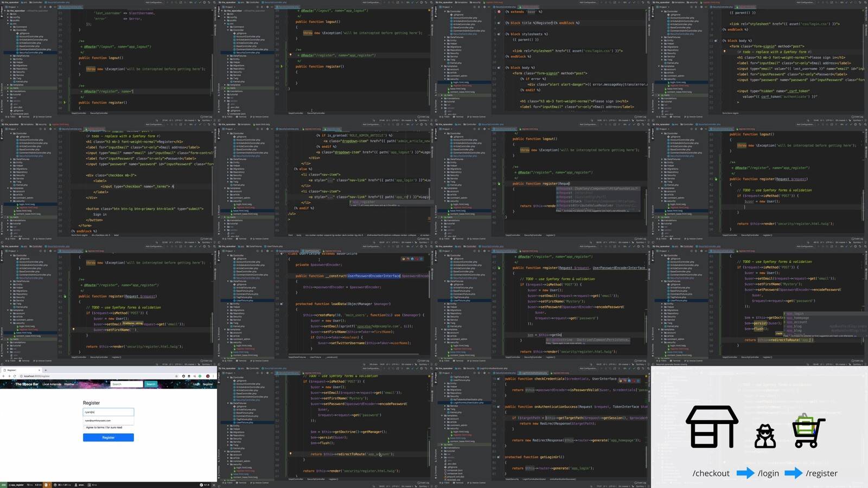Image resolution: width=868 pixels, height=488 pixels.
Task: Open the Chrome three-dot menu
Action: click(x=214, y=376)
